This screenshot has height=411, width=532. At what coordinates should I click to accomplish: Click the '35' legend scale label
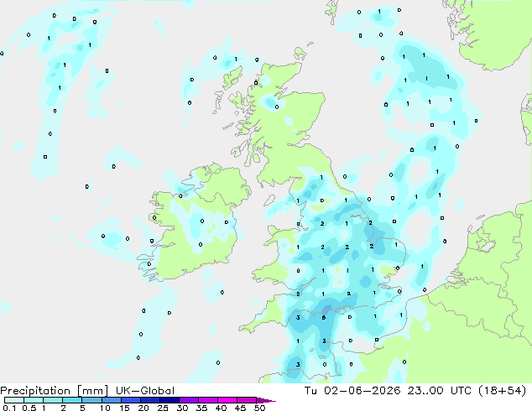201,408
